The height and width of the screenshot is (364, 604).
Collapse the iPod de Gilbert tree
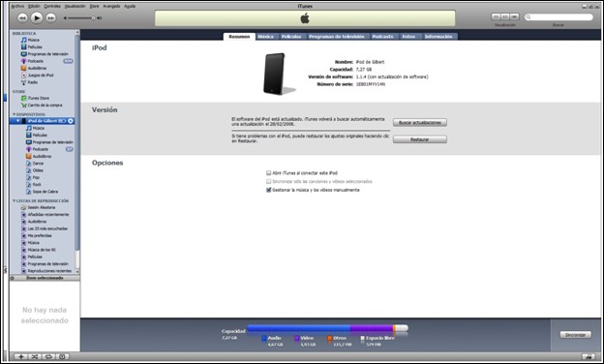pyautogui.click(x=17, y=121)
